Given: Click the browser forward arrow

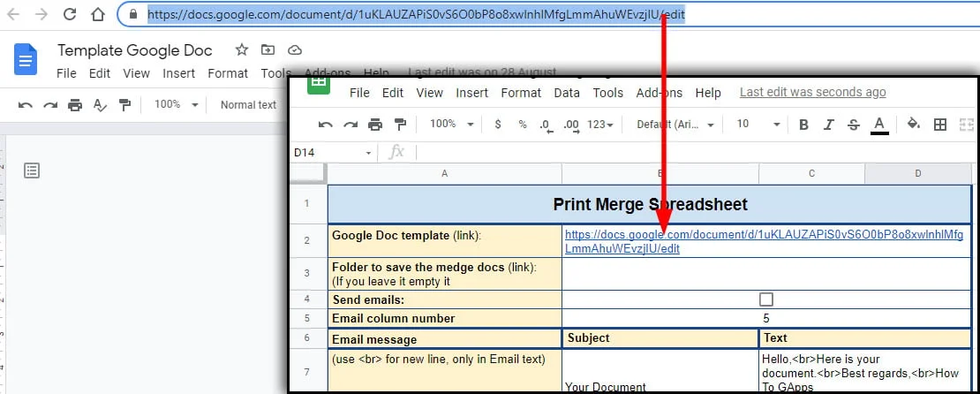Looking at the screenshot, I should click(41, 14).
